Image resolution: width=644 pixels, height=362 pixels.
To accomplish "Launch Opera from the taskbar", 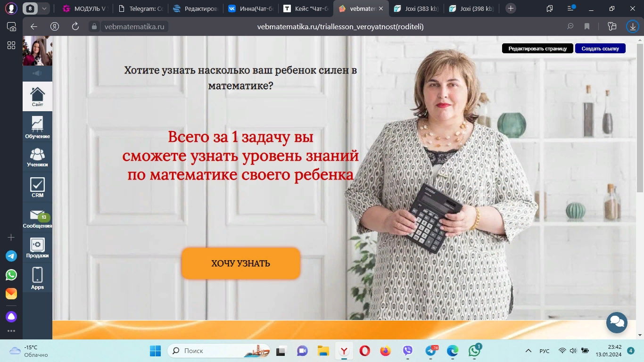I will (364, 351).
